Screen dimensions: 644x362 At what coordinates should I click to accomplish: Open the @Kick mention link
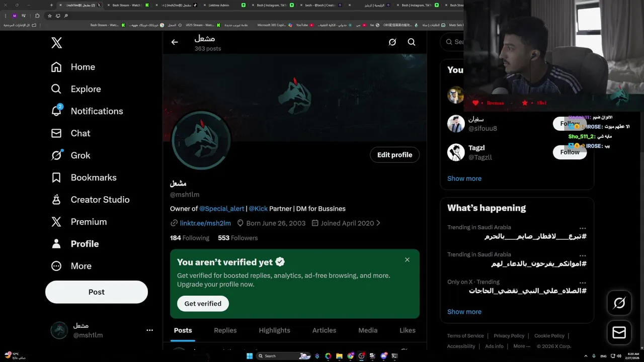click(x=258, y=209)
